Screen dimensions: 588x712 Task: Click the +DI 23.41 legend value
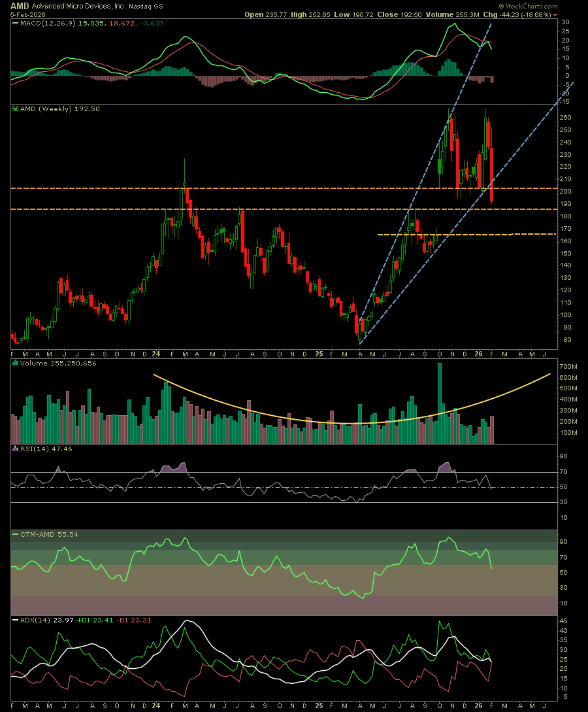tap(95, 620)
